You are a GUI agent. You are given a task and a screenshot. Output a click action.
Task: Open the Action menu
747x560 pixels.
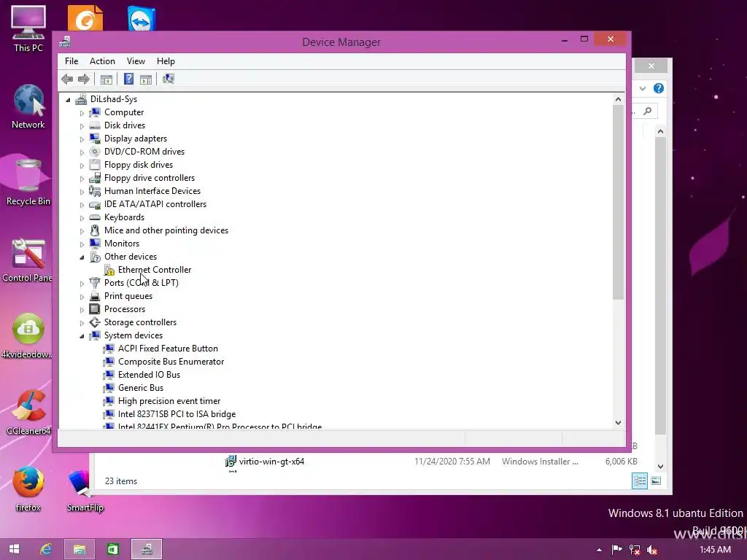[x=102, y=61]
